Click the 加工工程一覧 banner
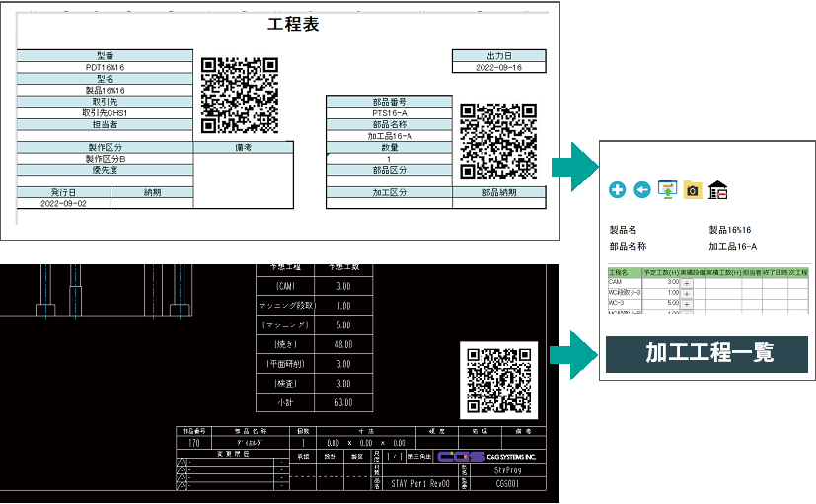 click(706, 354)
